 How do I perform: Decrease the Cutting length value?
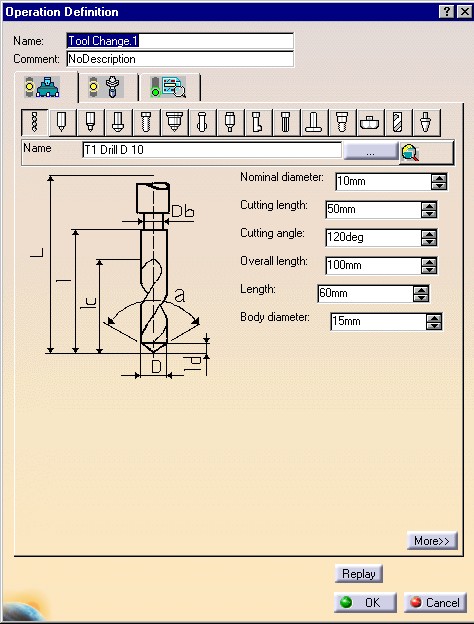[429, 214]
